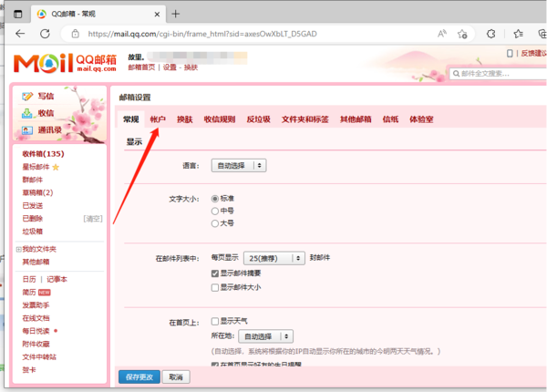Open the 文件中转站 link
The width and height of the screenshot is (547, 392).
tap(39, 357)
